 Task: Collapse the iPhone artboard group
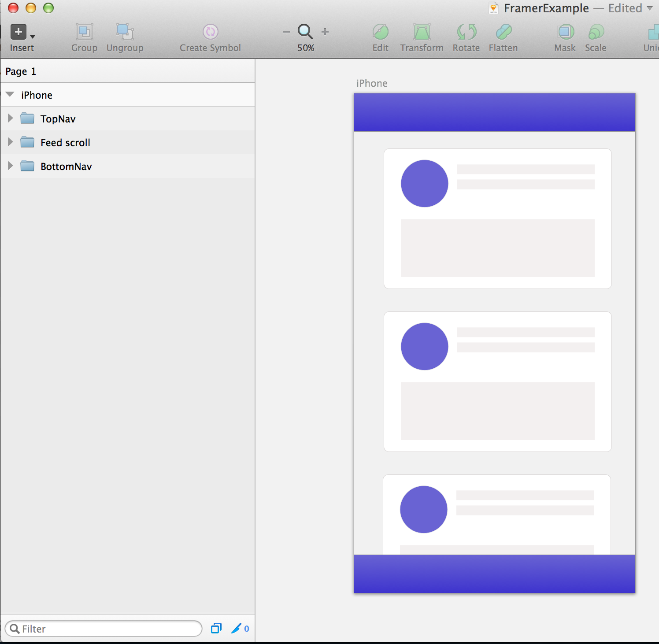pos(10,95)
